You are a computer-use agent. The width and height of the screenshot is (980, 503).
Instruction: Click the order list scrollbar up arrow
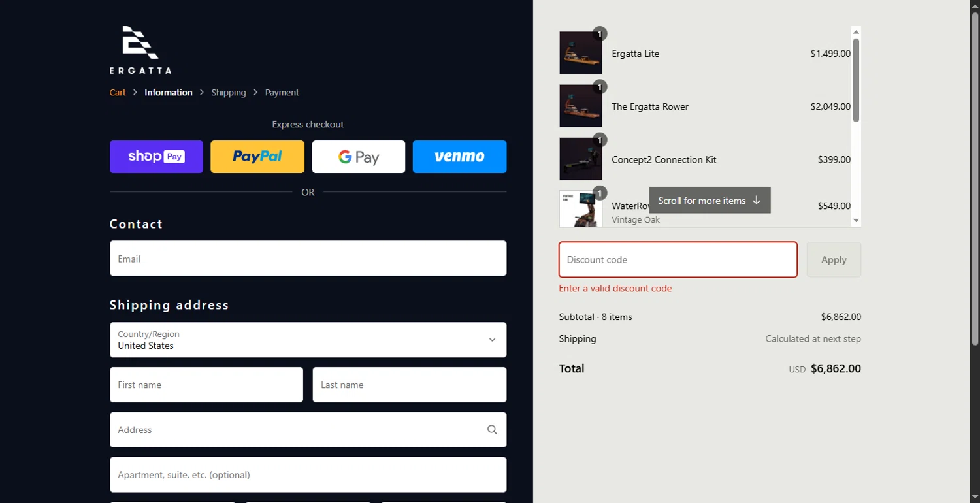coord(856,31)
